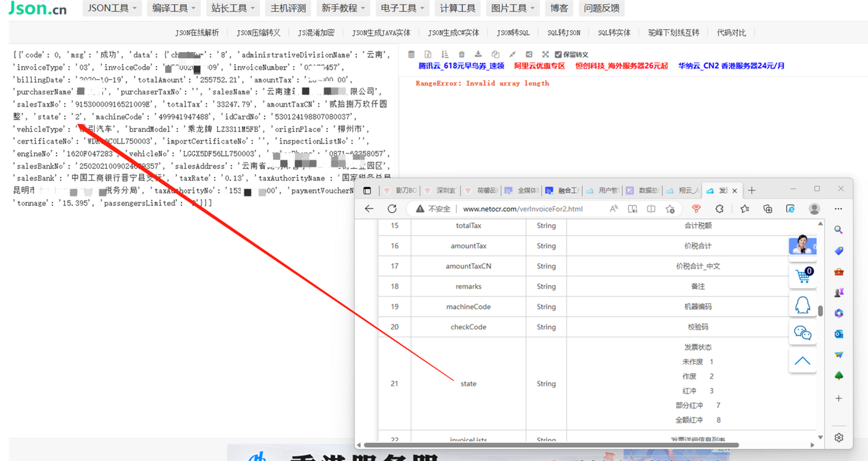Viewport: 868px width, 461px height.
Task: Click the WeChat chat bubble icon
Action: (x=802, y=333)
